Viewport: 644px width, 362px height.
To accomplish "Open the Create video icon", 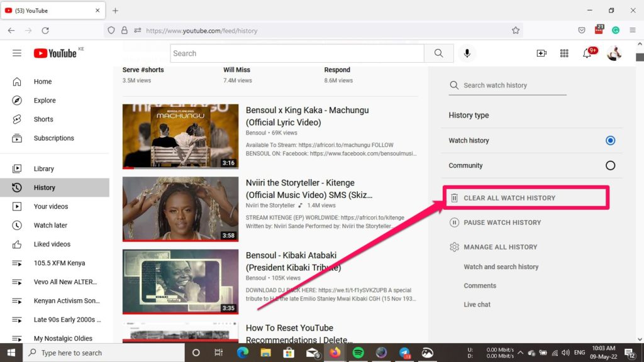I will point(541,53).
